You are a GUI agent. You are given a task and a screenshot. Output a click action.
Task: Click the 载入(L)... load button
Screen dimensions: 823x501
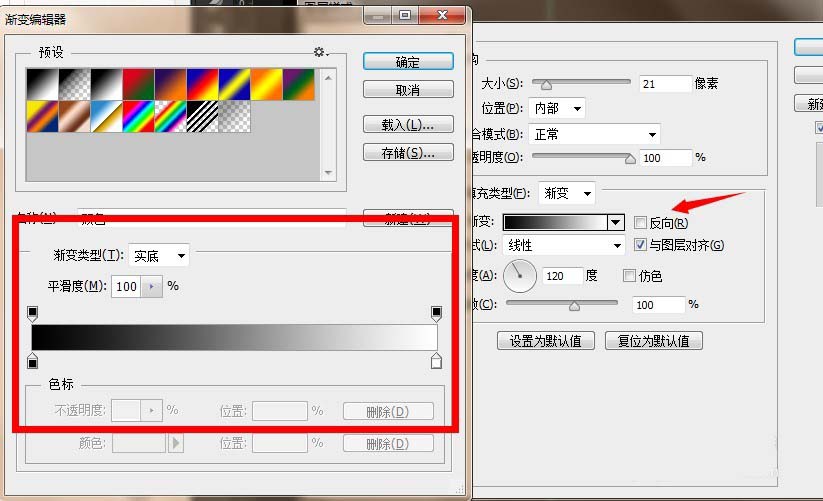click(408, 125)
